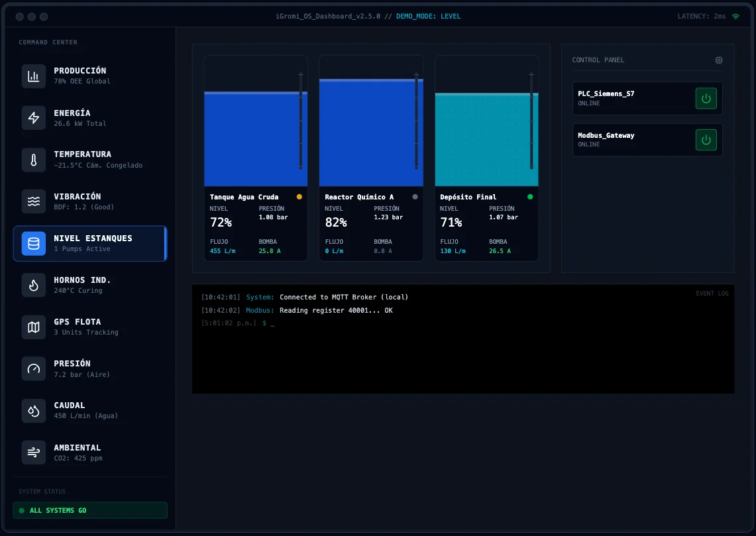Click Tanque Agua Cruda level gauge
This screenshot has width=756, height=536.
click(x=301, y=121)
